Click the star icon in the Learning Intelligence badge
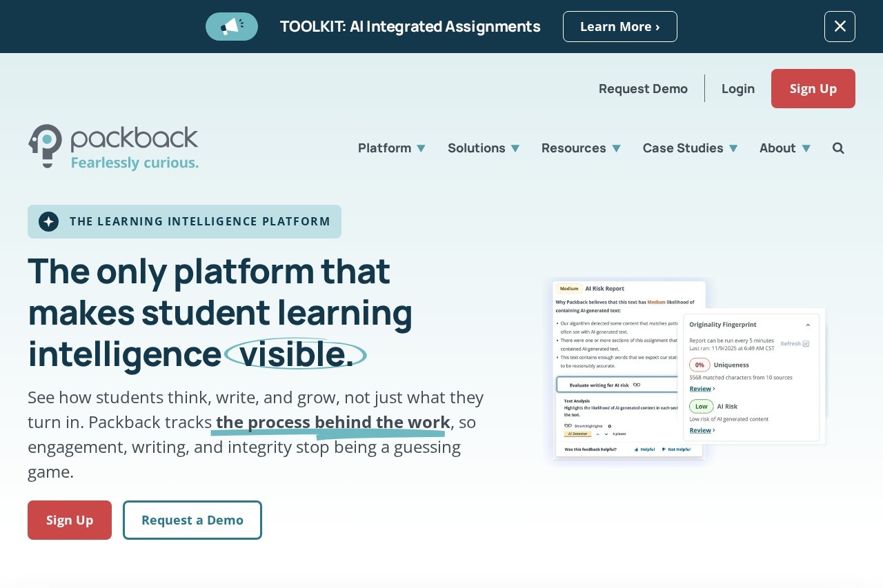The image size is (883, 588). (48, 221)
